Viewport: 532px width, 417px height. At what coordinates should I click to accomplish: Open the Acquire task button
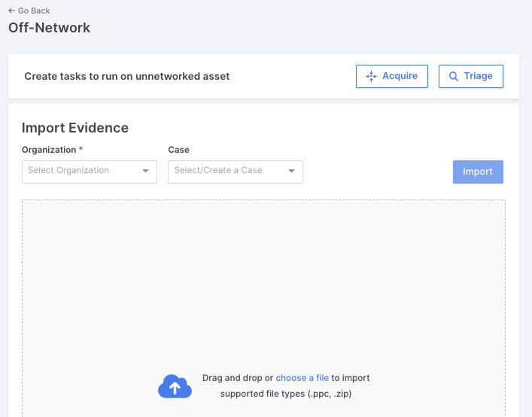(x=392, y=76)
